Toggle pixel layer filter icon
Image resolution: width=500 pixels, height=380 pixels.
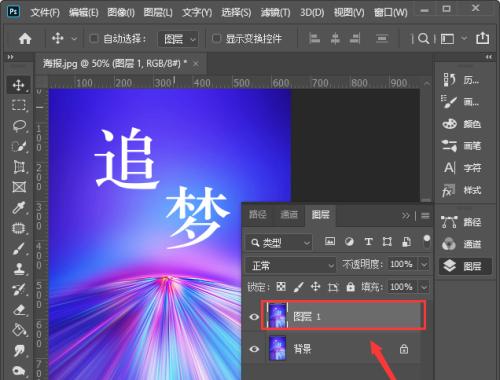click(x=330, y=241)
